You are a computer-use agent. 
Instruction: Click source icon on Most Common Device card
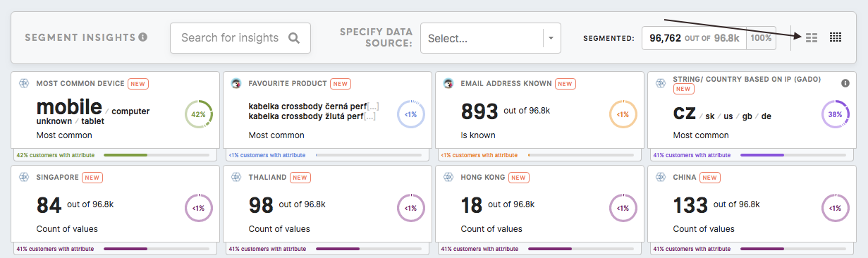23,83
